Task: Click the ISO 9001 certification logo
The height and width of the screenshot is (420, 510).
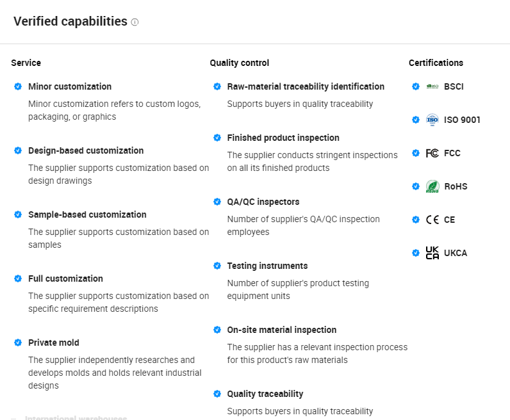Action: click(432, 120)
